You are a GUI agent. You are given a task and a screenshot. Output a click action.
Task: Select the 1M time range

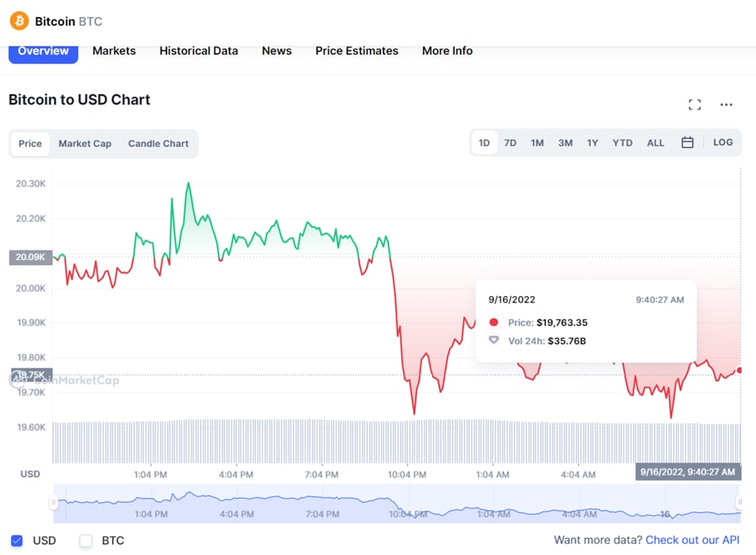[x=537, y=142]
